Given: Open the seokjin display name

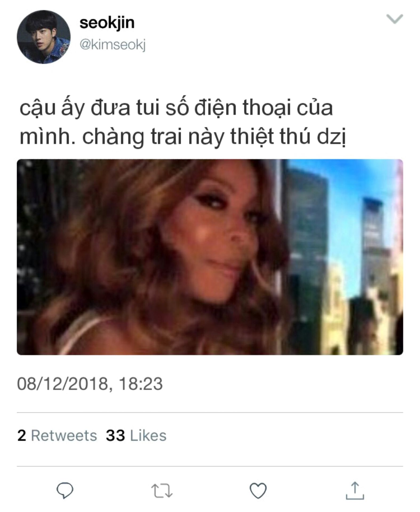Looking at the screenshot, I should [x=107, y=23].
